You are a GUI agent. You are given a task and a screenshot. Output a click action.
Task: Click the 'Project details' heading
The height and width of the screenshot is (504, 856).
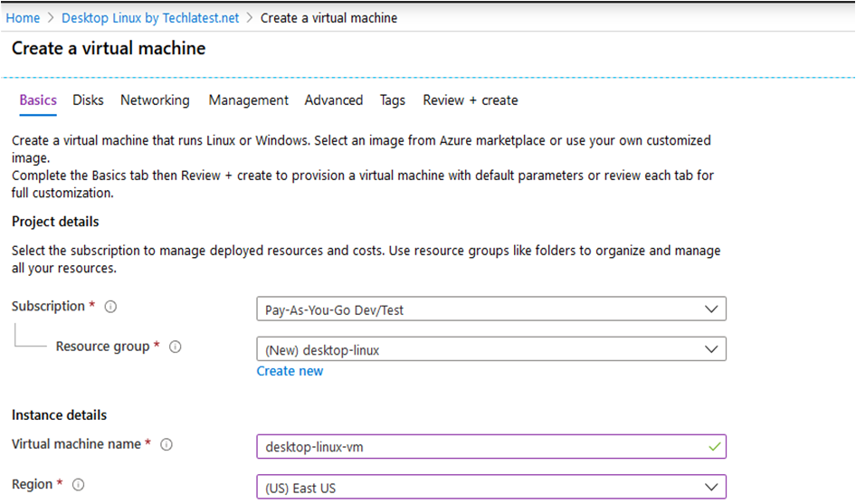[55, 222]
